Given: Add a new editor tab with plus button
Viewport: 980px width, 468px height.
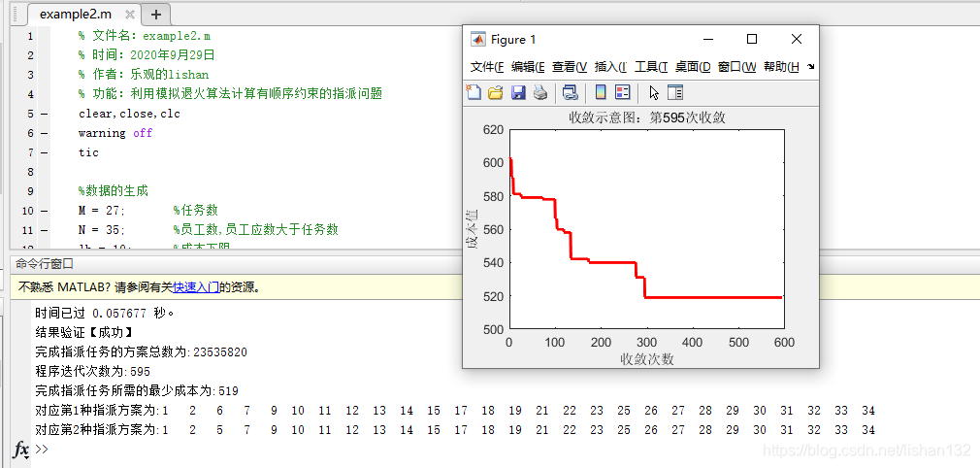Looking at the screenshot, I should click(x=156, y=15).
